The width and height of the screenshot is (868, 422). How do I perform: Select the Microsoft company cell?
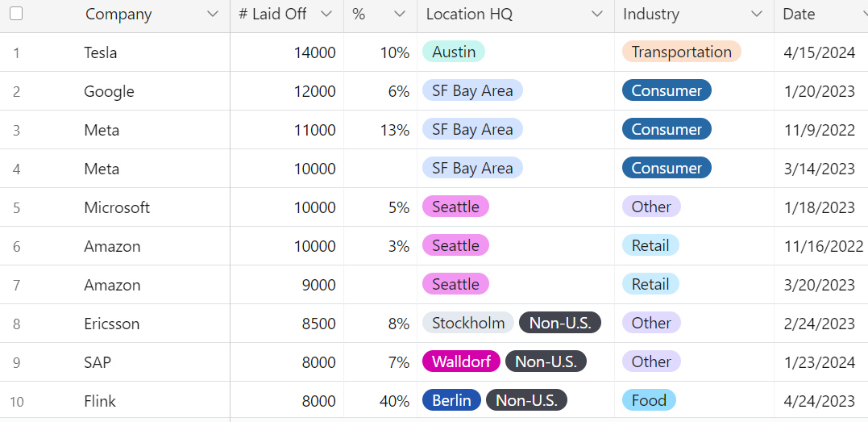click(117, 207)
